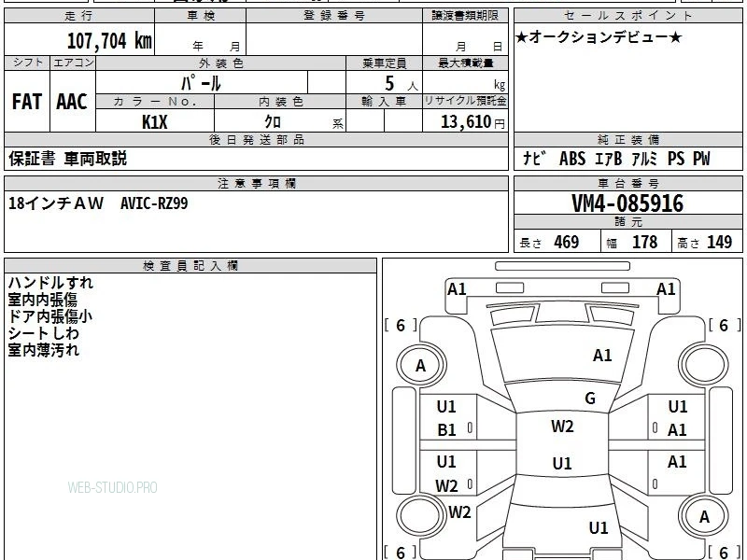Screen dimensions: 747x560
Task: Select the シフト header label
Action: tap(27, 63)
